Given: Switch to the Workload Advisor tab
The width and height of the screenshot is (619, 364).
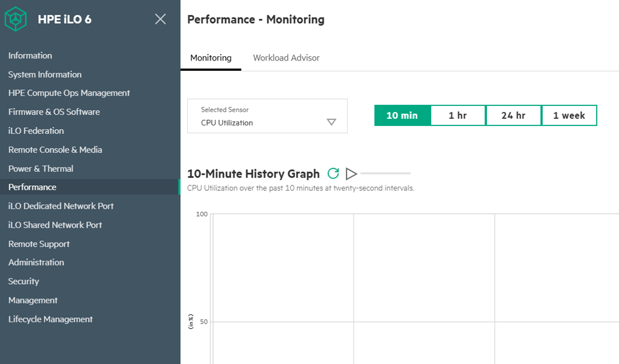Looking at the screenshot, I should point(286,58).
